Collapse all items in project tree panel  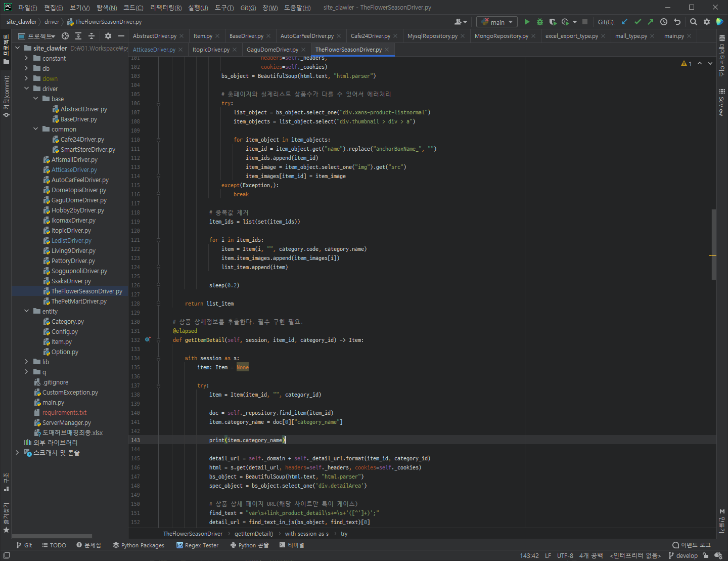92,36
